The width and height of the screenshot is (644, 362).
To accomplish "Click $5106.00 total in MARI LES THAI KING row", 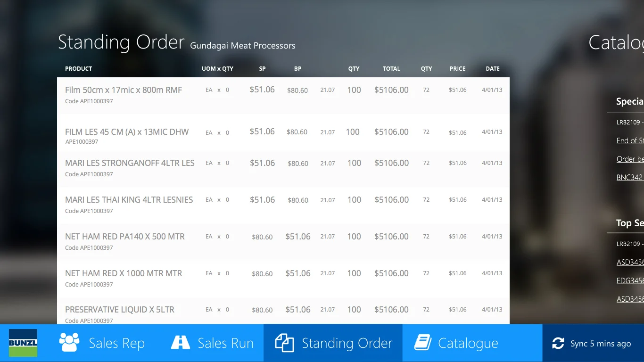I will (x=391, y=200).
